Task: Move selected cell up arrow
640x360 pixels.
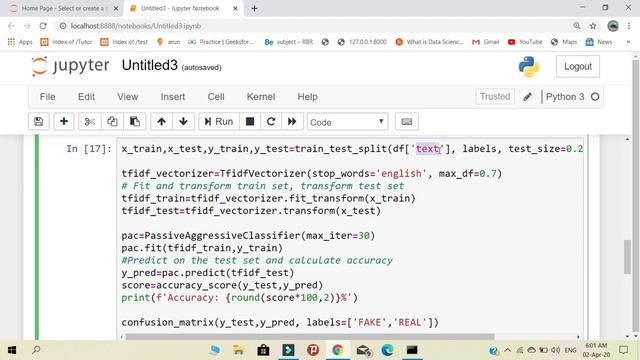Action: [162, 122]
